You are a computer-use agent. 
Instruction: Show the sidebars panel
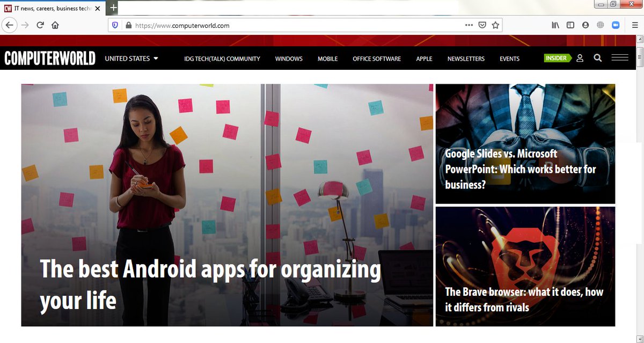[570, 25]
